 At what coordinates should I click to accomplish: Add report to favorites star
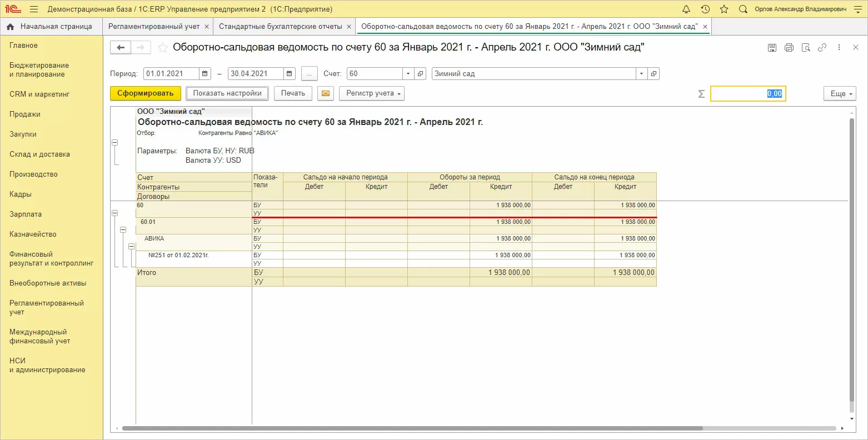pyautogui.click(x=163, y=48)
